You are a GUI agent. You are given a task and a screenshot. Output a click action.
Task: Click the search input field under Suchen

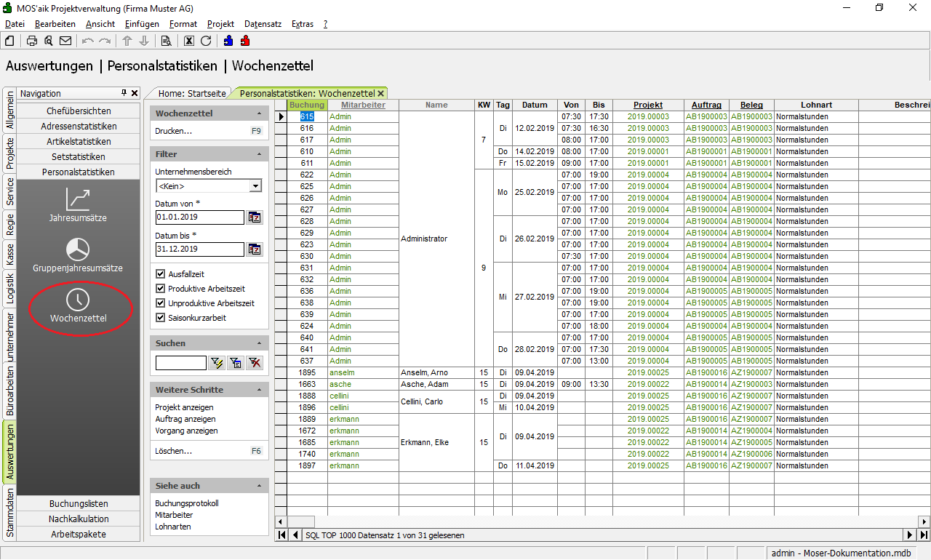tap(180, 363)
